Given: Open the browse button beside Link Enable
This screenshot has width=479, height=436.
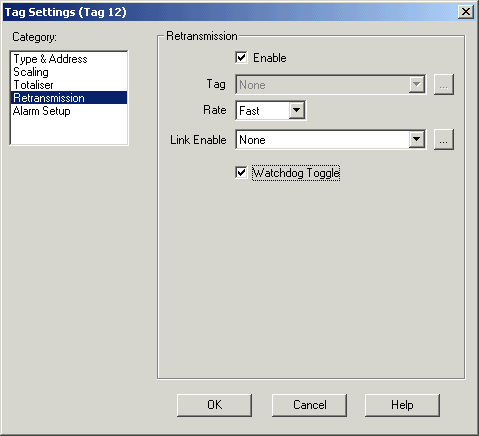Looking at the screenshot, I should click(x=444, y=140).
